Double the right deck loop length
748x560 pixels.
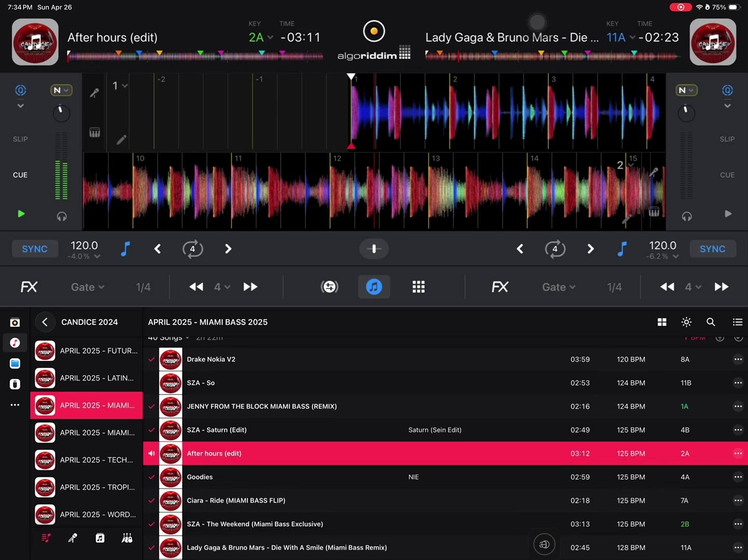coord(590,249)
